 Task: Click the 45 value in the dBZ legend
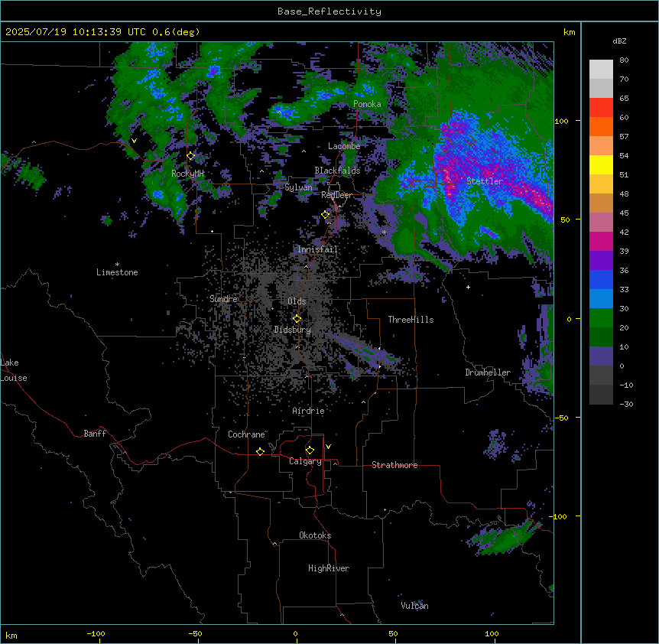(x=624, y=213)
